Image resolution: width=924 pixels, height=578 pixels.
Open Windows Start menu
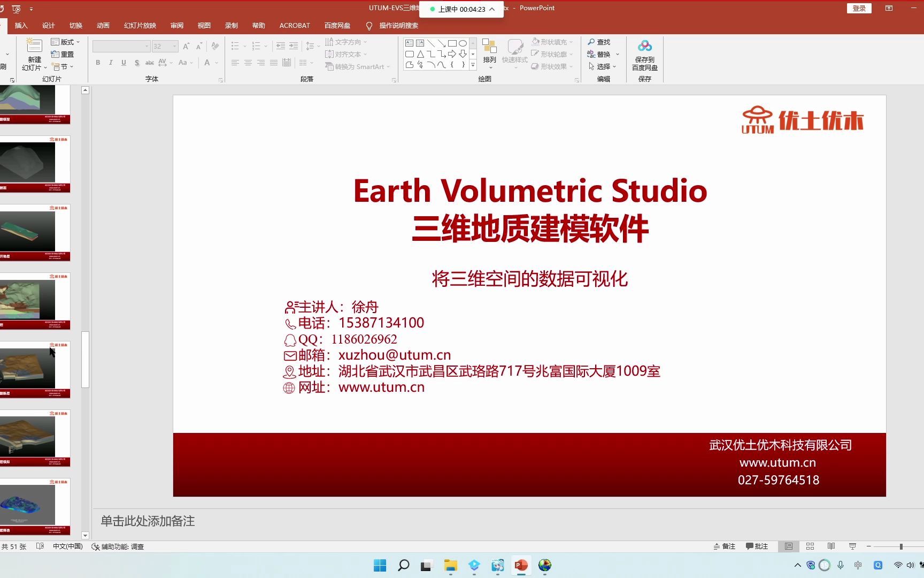click(380, 565)
